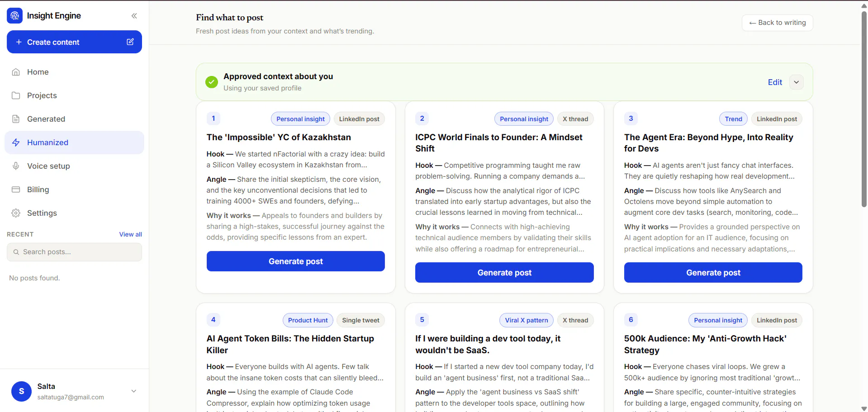
Task: Click the Create content button
Action: point(74,42)
